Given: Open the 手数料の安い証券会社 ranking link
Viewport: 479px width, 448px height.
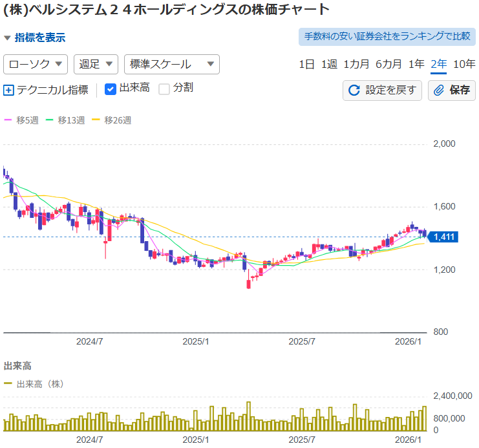Looking at the screenshot, I should click(x=387, y=36).
